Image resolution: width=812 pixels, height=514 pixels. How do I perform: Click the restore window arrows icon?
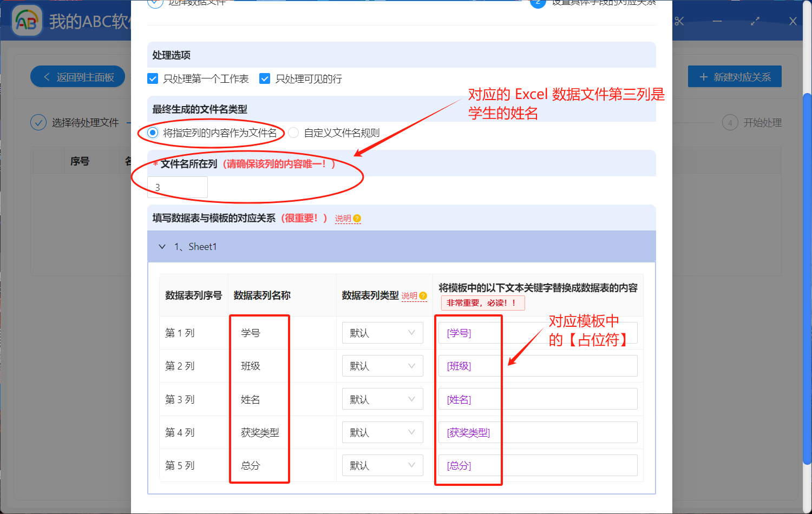pos(755,21)
